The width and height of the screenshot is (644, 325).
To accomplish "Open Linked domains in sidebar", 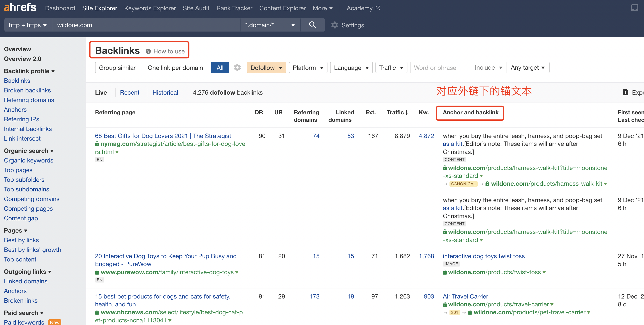I will pos(26,281).
